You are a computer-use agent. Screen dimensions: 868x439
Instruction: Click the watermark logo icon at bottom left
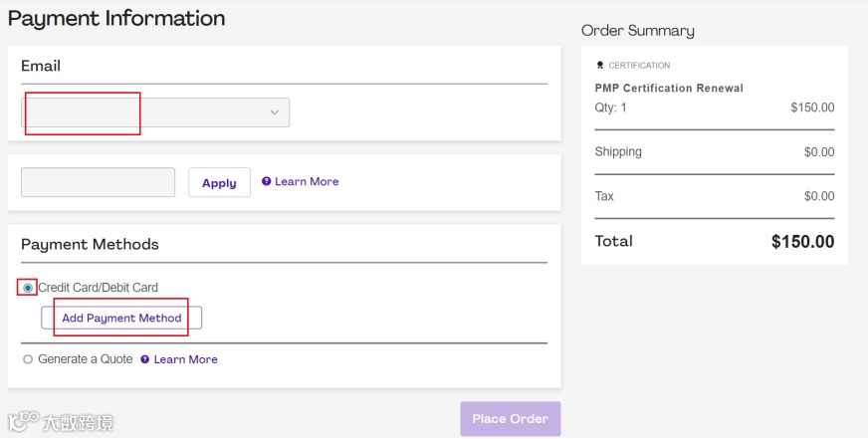tap(23, 422)
